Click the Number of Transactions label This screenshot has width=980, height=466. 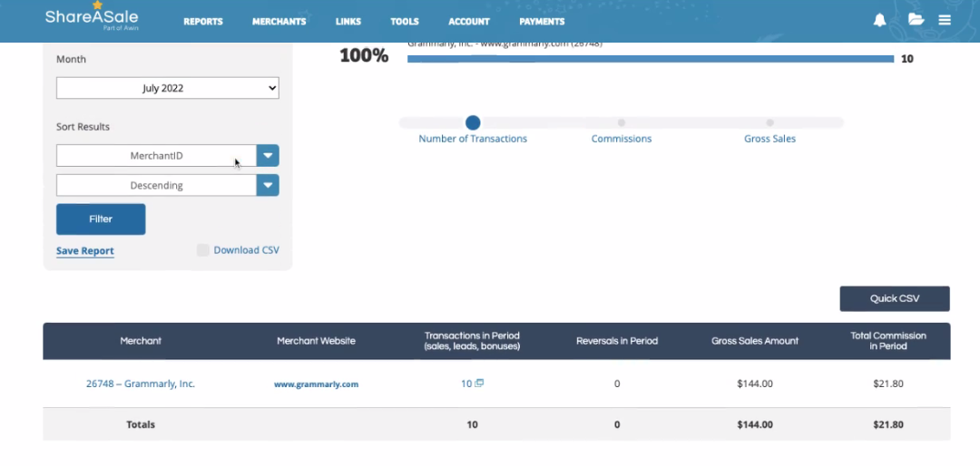coord(473,139)
